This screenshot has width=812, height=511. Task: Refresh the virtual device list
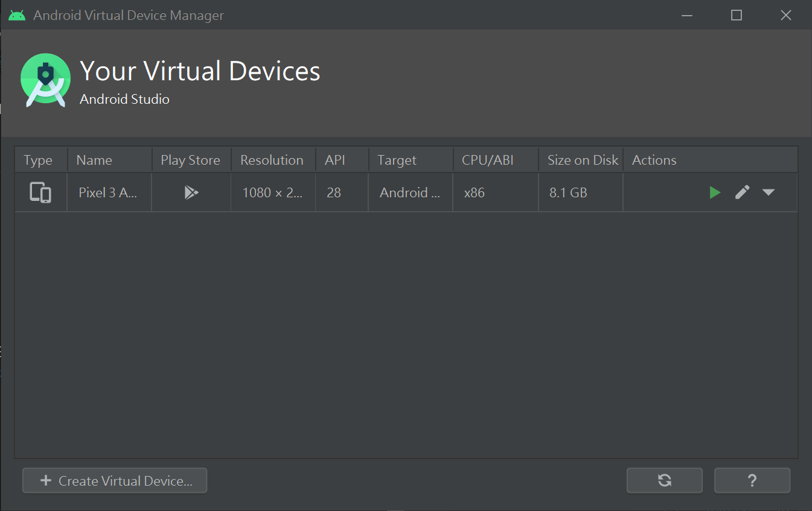point(665,481)
